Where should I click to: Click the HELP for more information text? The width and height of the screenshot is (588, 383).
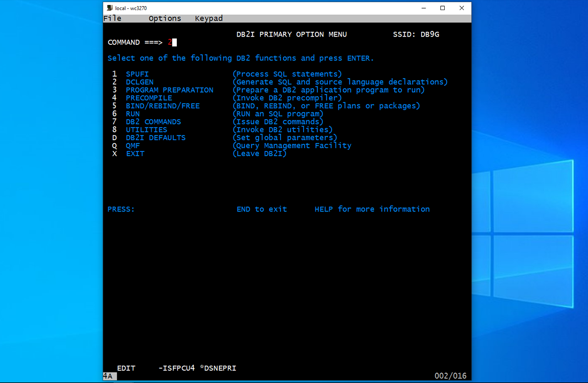372,209
